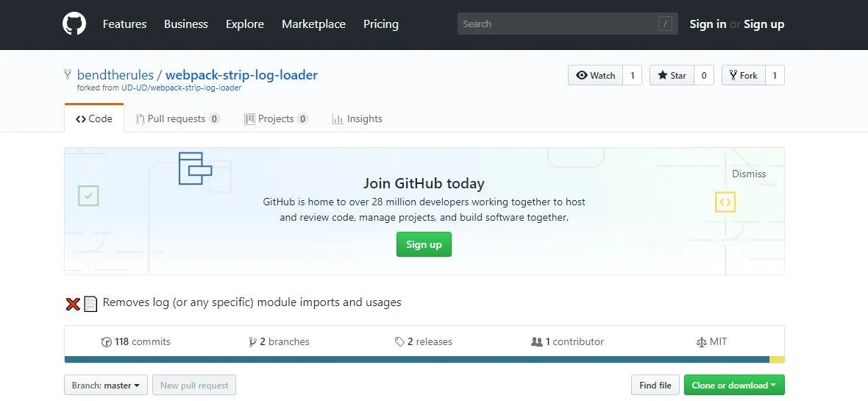Open Pricing in the top navigation
This screenshot has width=868, height=401.
pyautogui.click(x=381, y=24)
